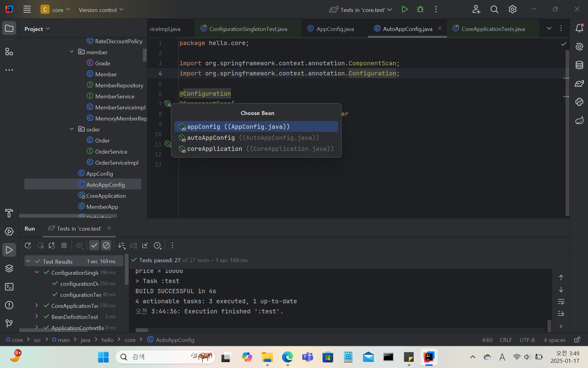
Task: Expand BeanDefinitionTest result node
Action: pyautogui.click(x=37, y=316)
